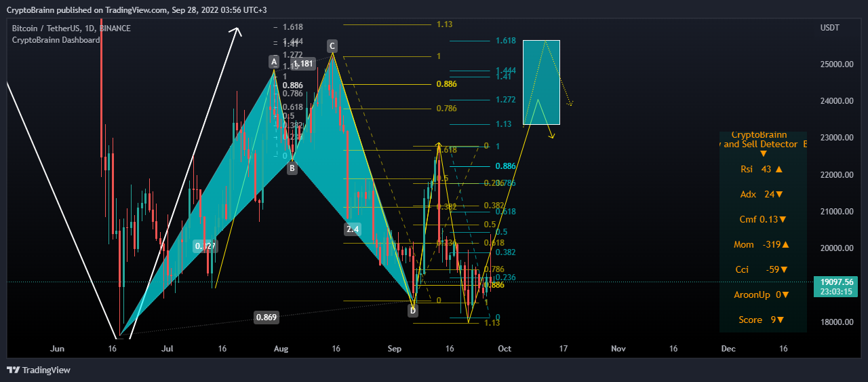The image size is (868, 382).
Task: Click the Jul date axis label
Action: [167, 349]
